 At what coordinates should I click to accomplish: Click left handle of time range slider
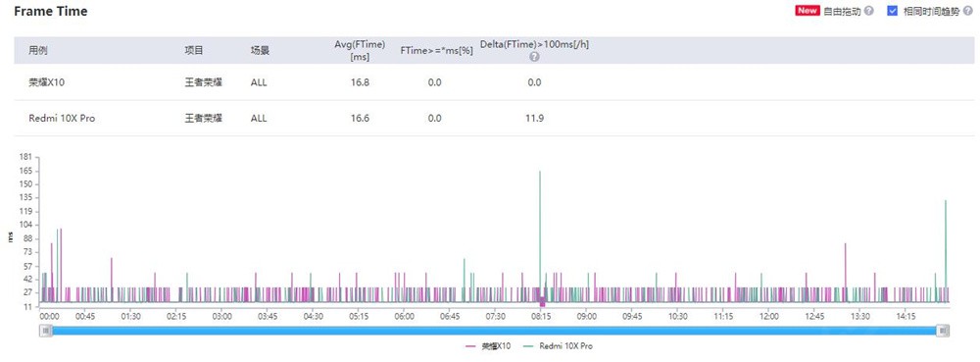(46, 330)
